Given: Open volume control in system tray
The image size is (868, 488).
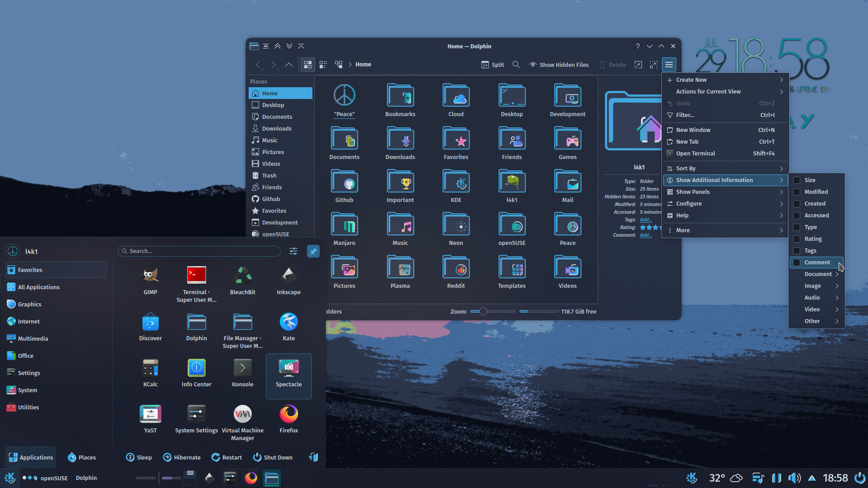Looking at the screenshot, I should pyautogui.click(x=794, y=478).
